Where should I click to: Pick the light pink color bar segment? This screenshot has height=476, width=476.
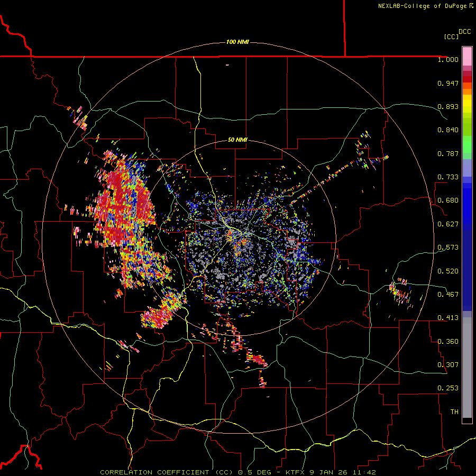point(467,57)
